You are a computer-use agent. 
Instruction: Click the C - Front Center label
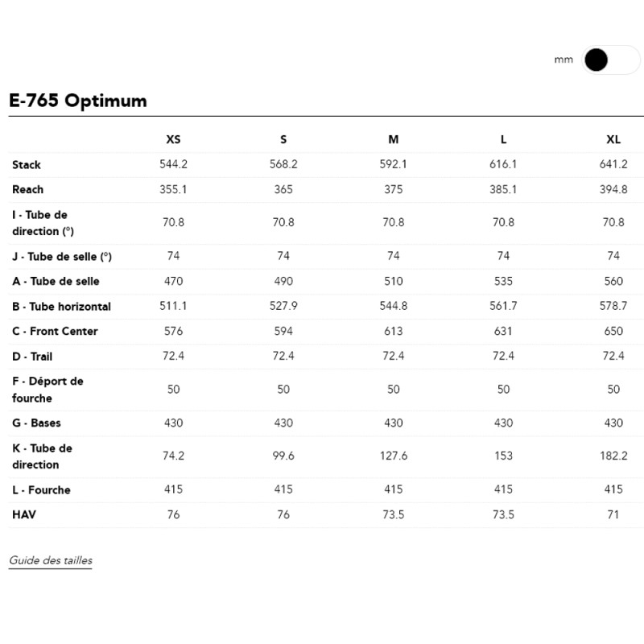55,332
